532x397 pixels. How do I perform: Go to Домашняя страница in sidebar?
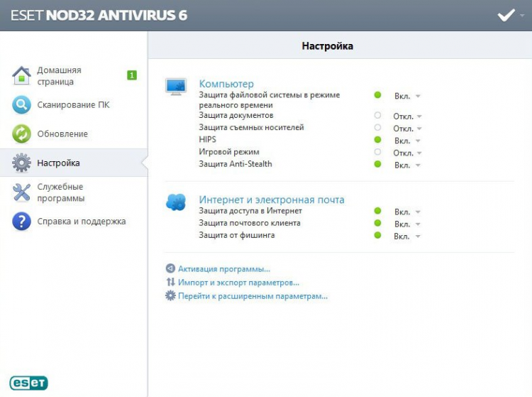click(x=74, y=75)
